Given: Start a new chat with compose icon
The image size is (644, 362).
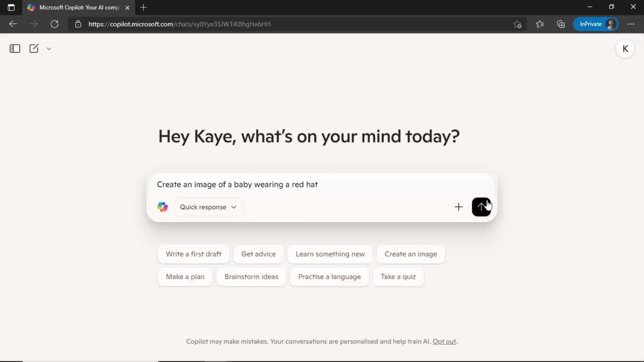Looking at the screenshot, I should tap(34, 49).
